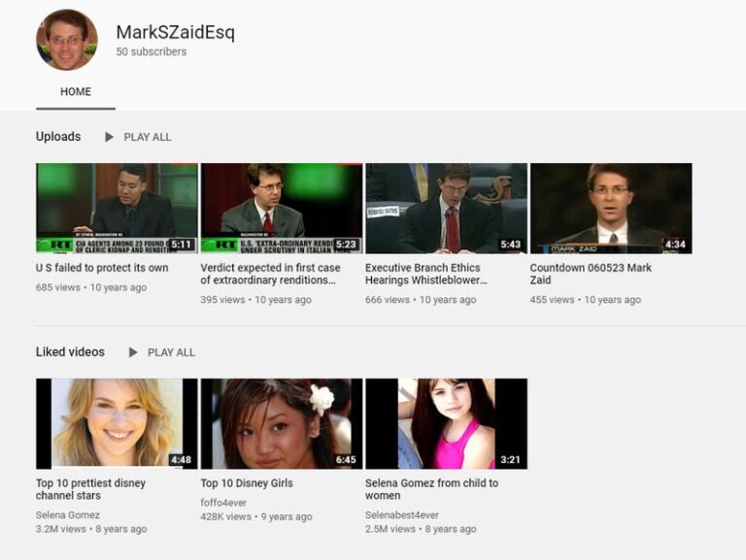Click the 4:34 duration badge

675,245
